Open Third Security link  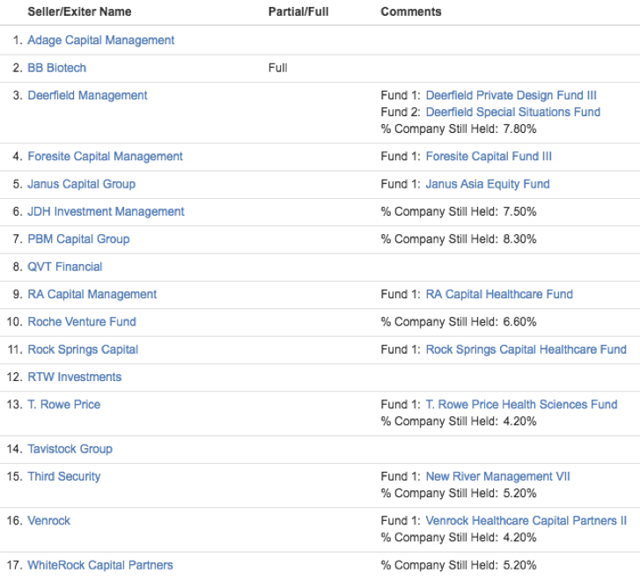click(x=64, y=477)
